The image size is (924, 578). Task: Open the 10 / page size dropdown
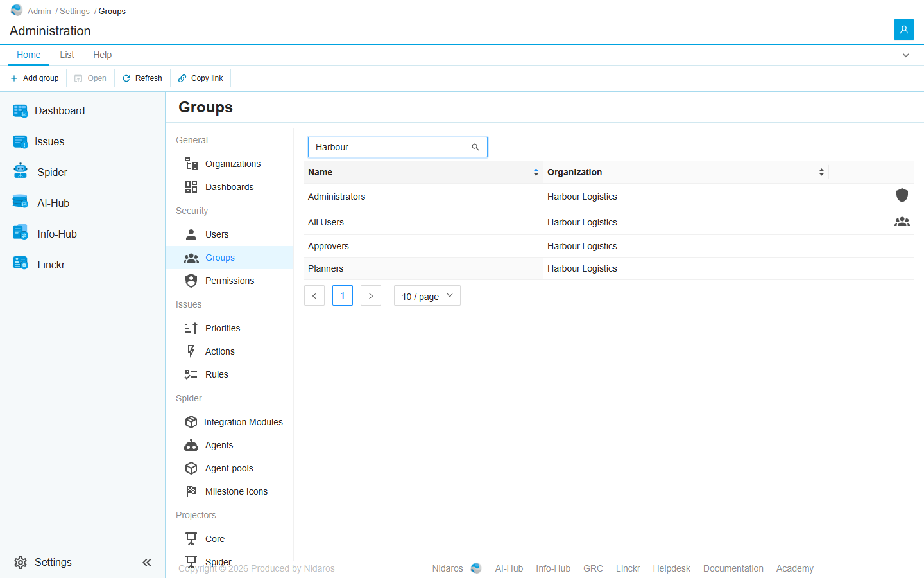[427, 295]
